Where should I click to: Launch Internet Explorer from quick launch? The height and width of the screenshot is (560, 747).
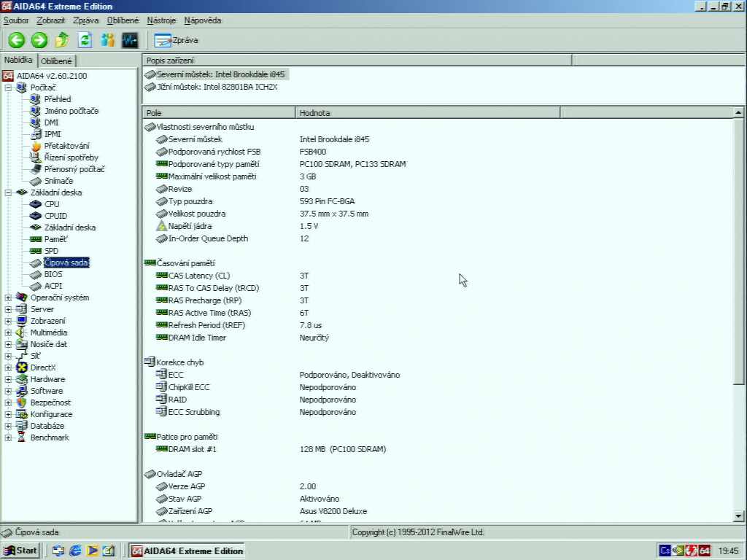point(75,551)
